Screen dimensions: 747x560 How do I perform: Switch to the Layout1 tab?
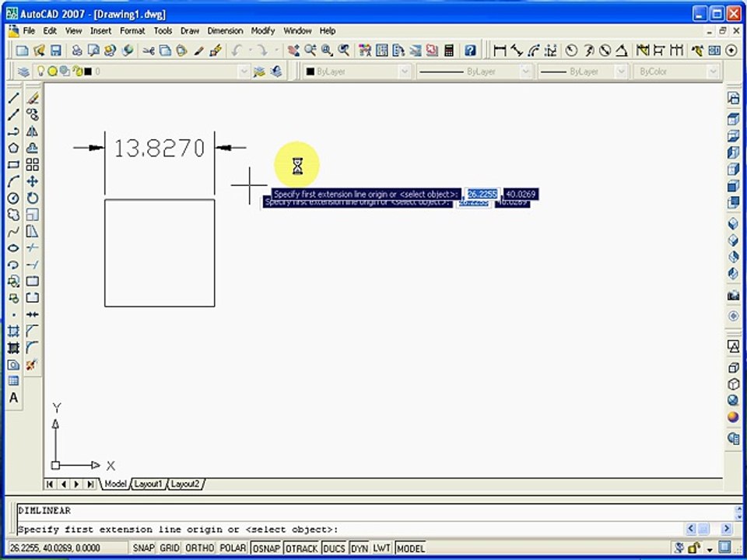pos(148,485)
